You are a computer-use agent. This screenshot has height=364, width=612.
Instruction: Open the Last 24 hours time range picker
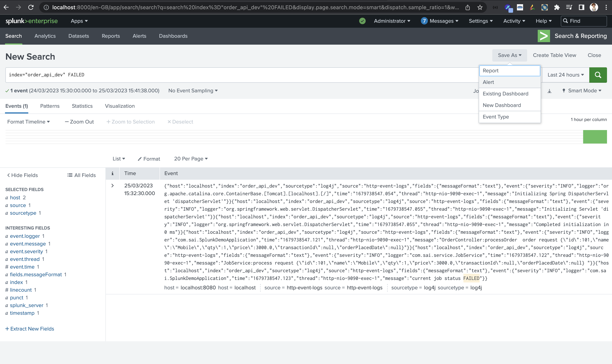pos(565,75)
